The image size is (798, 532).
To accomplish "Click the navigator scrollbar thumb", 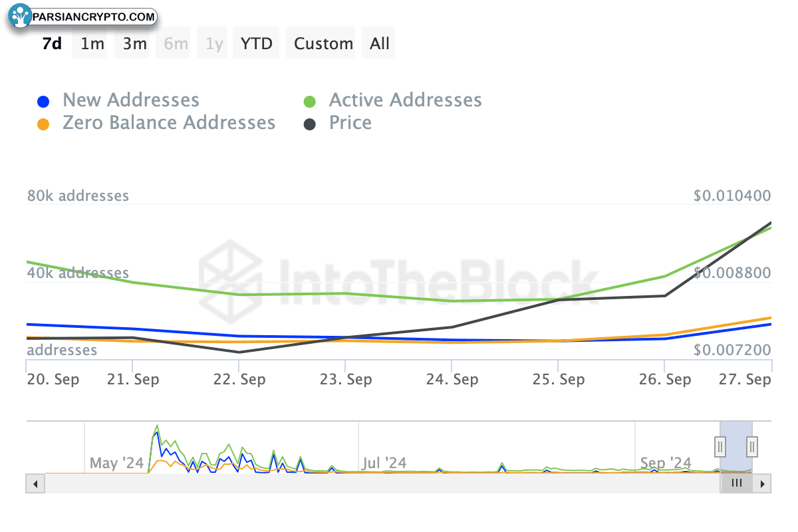I will click(x=736, y=483).
